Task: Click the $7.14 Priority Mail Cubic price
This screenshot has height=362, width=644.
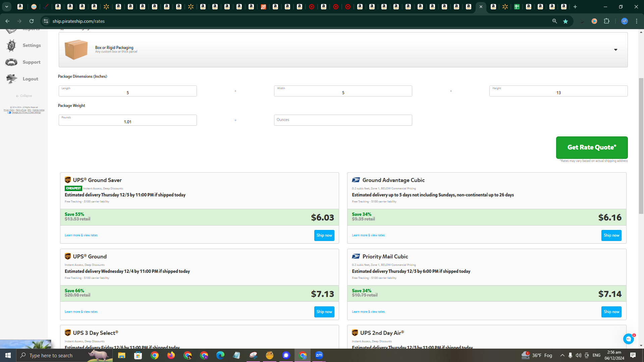Action: [x=610, y=294]
